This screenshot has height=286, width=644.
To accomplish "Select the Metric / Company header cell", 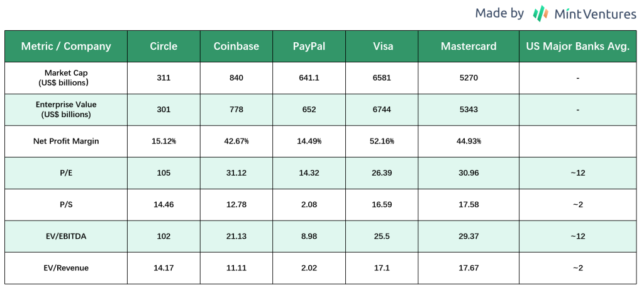I will [66, 46].
